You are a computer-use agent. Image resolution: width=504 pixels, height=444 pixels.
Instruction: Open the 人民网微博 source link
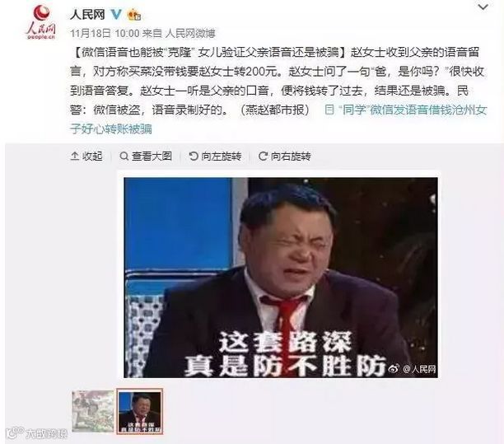190,33
